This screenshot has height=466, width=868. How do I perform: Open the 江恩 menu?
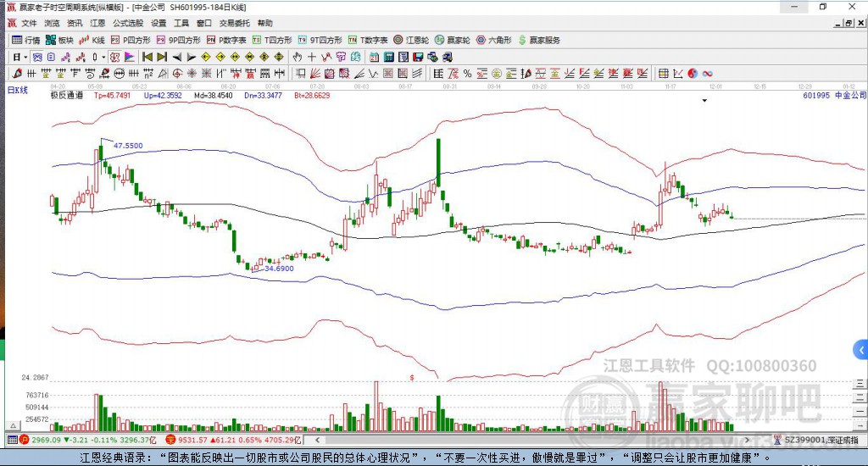[x=97, y=23]
